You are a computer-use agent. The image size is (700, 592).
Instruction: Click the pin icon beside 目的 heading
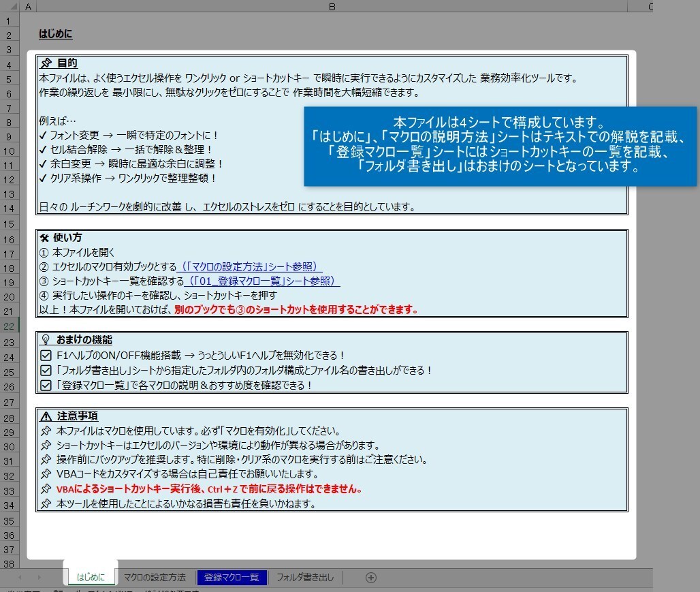coord(46,63)
